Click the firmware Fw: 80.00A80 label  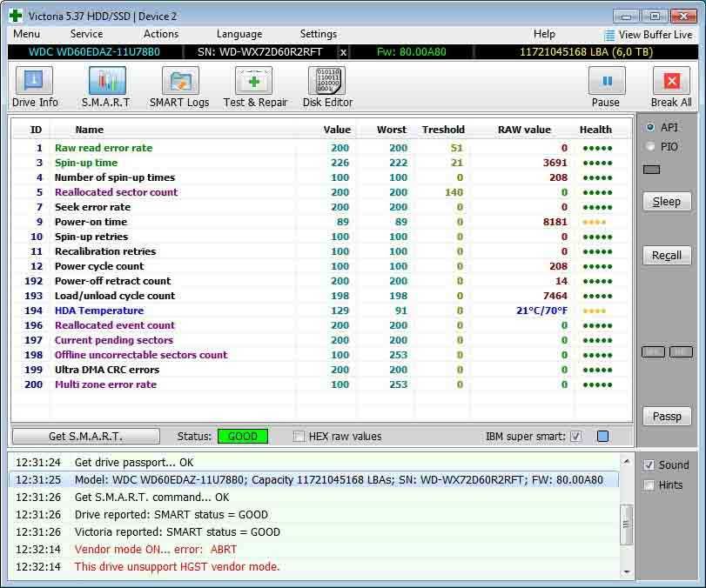[x=411, y=52]
